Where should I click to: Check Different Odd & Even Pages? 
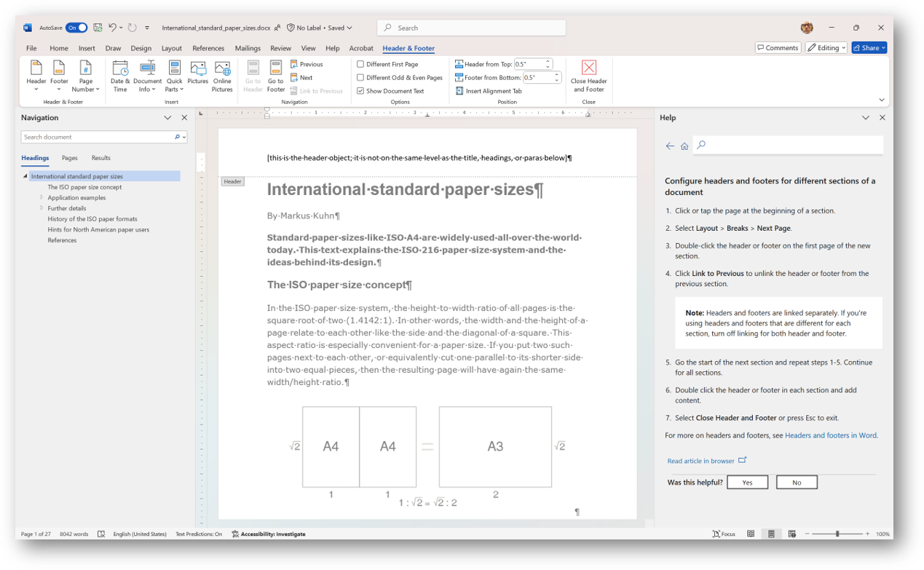point(360,77)
